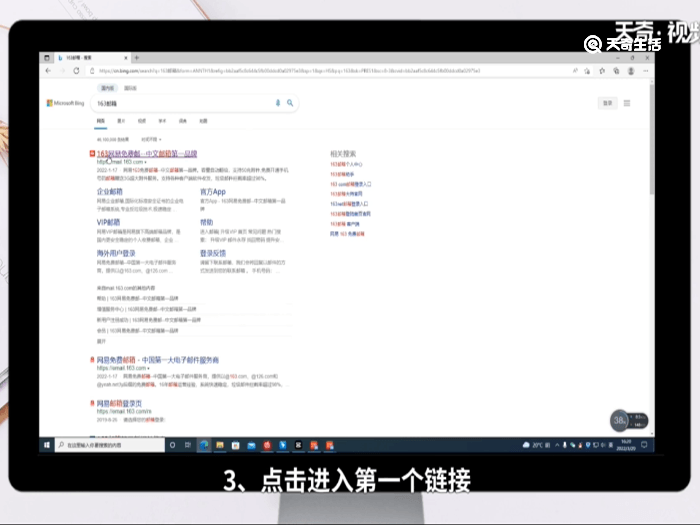Open the Edge profile avatar icon
This screenshot has width=700, height=525.
[x=631, y=71]
